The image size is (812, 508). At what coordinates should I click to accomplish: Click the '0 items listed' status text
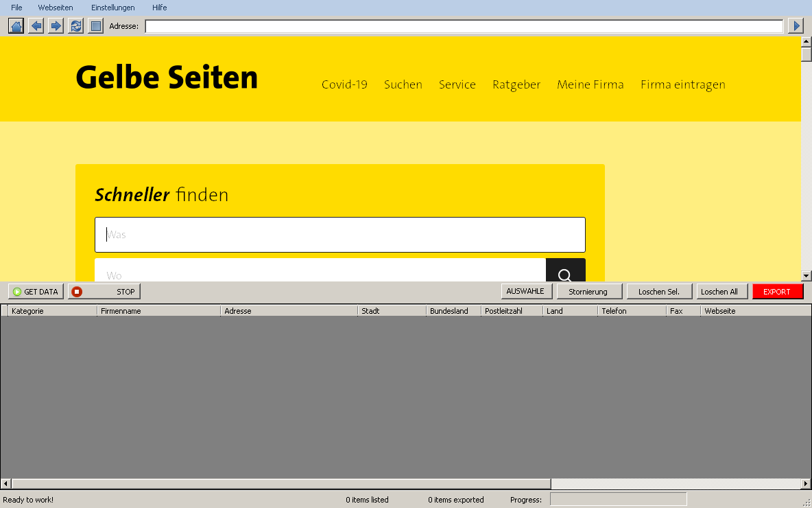point(367,500)
